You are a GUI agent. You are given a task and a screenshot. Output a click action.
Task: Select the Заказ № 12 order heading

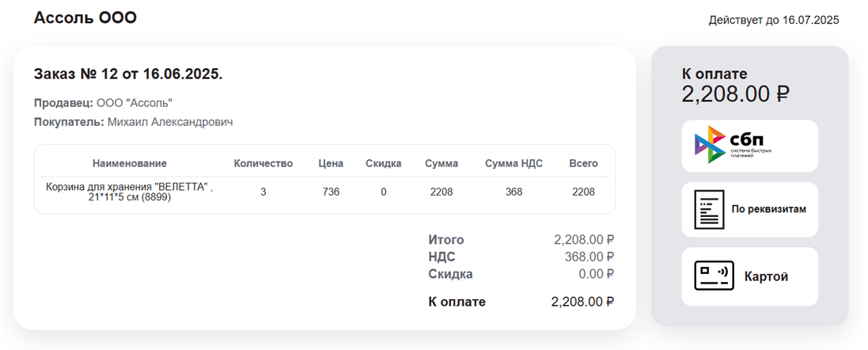(x=128, y=74)
